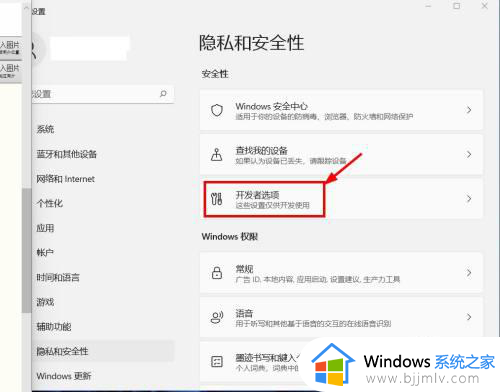Open the 语音 card title
Screen dimensions: 500x392
pos(244,313)
